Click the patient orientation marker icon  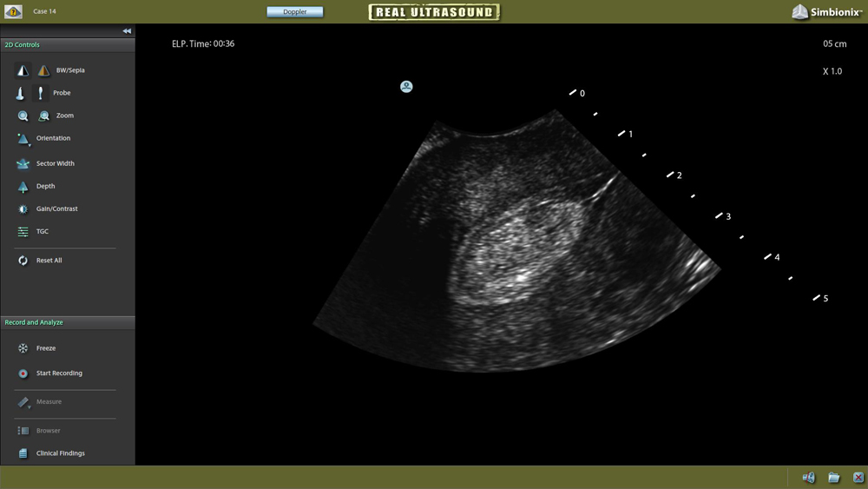[406, 86]
